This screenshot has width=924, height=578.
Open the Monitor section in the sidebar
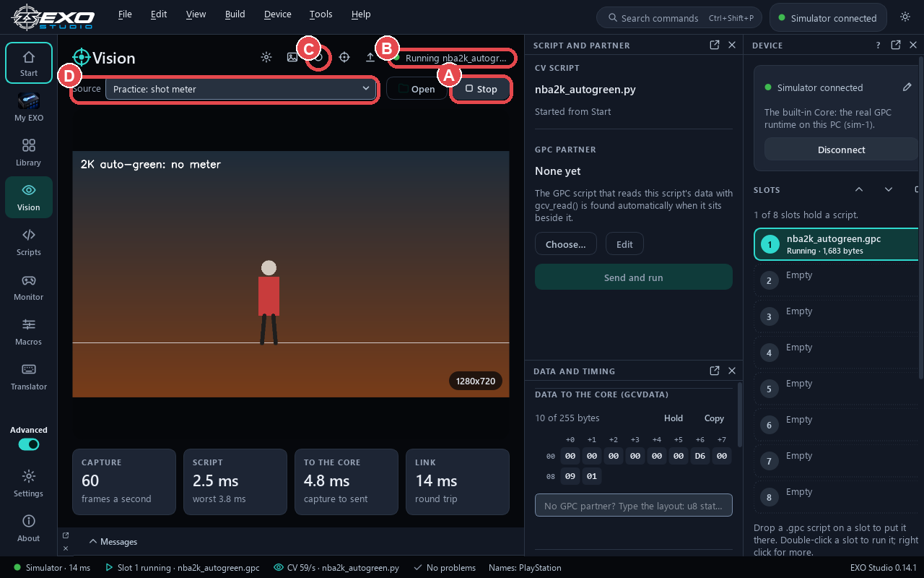[29, 287]
